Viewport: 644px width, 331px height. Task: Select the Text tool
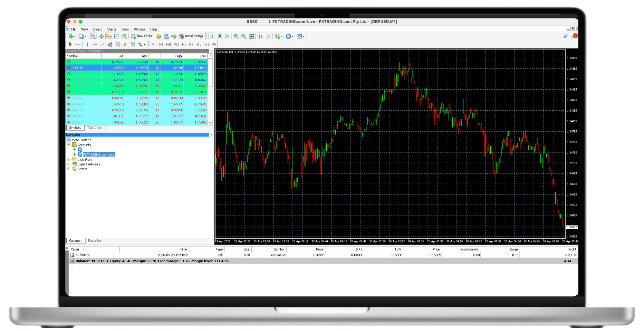point(125,45)
